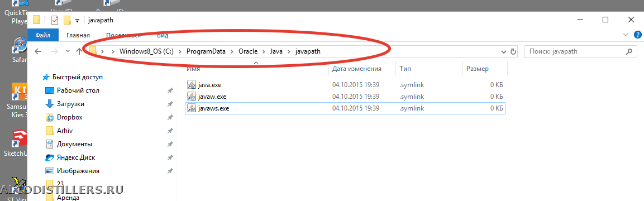Select the javaw.exe file name
This screenshot has width=644, height=201.
click(x=212, y=97)
